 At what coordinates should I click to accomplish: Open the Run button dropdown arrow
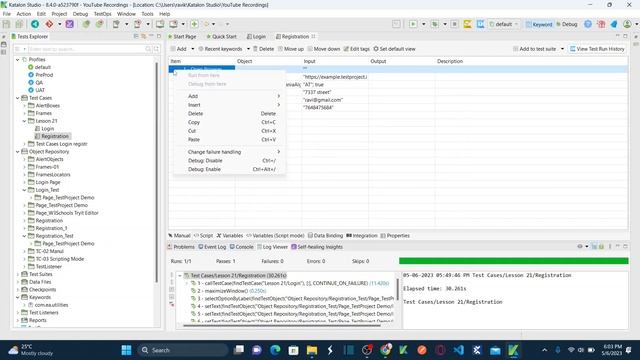coord(423,24)
